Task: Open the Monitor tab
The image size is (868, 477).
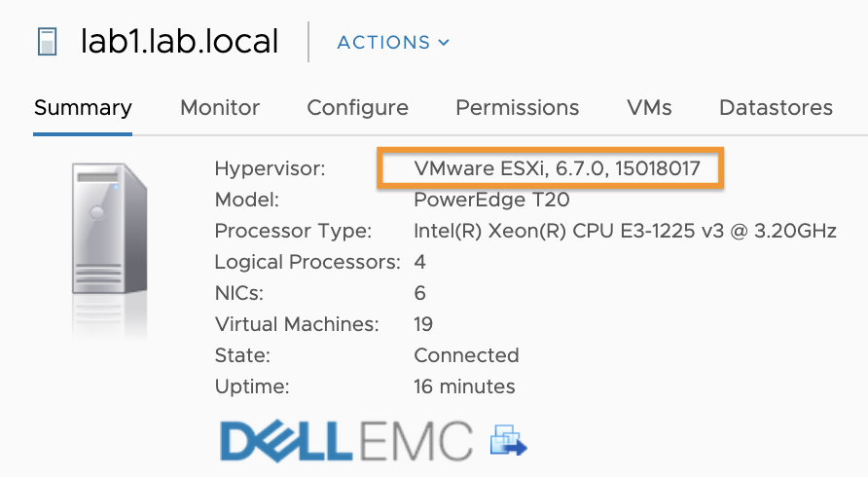Action: (220, 107)
